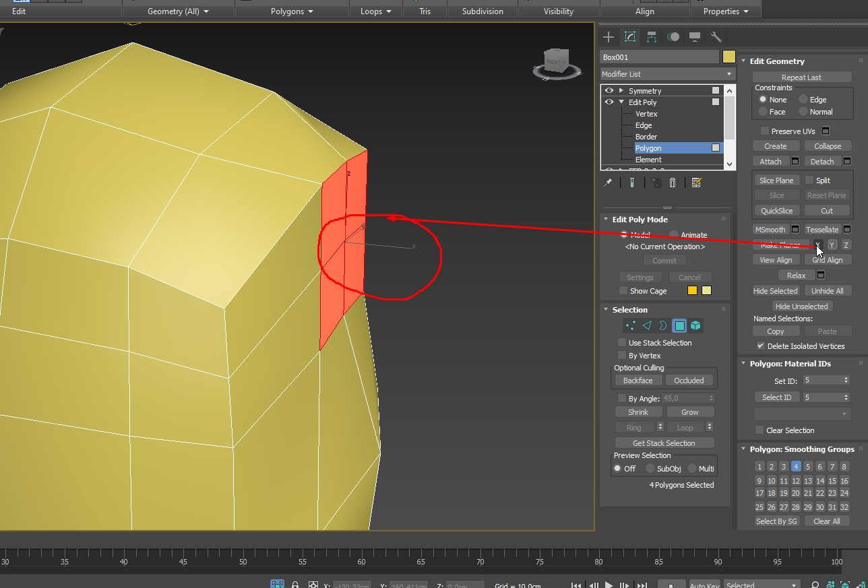868x588 pixels.
Task: Collapse the Polygon: Smoothing Groups rollout
Action: [x=744, y=449]
